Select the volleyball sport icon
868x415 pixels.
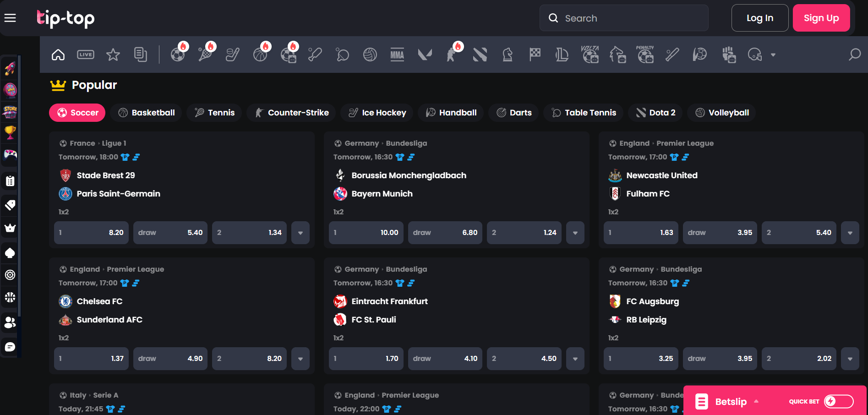[370, 55]
